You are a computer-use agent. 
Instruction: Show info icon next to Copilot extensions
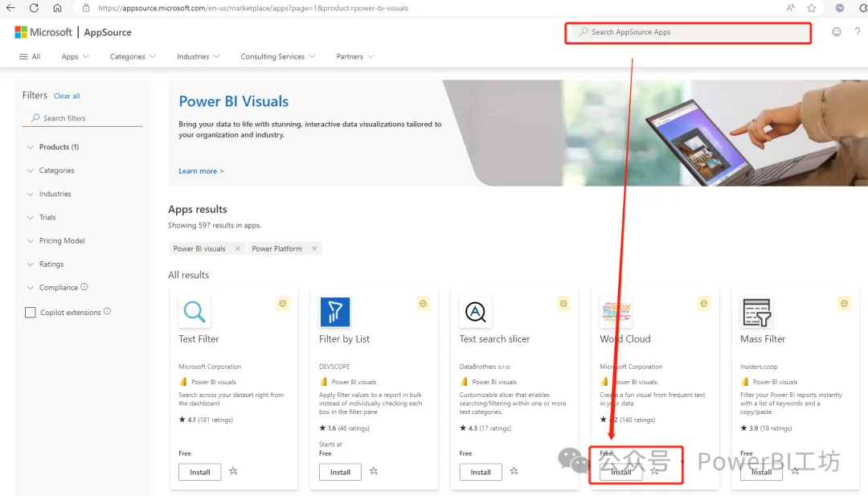point(108,312)
